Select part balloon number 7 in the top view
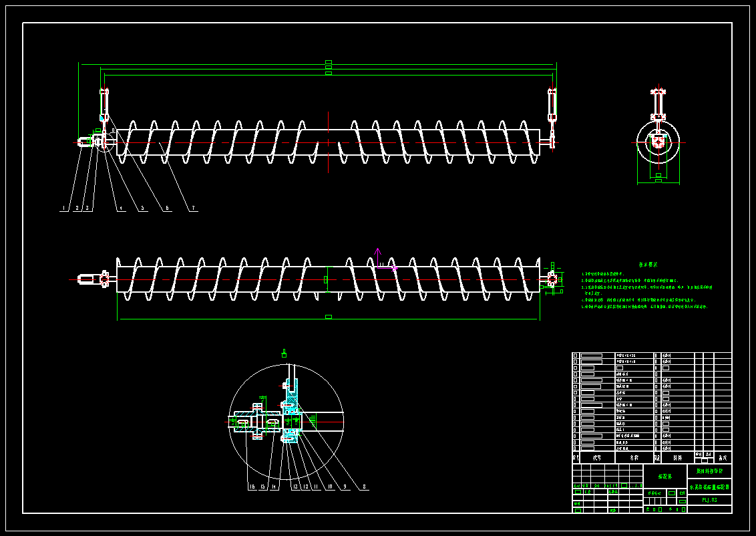 [193, 209]
